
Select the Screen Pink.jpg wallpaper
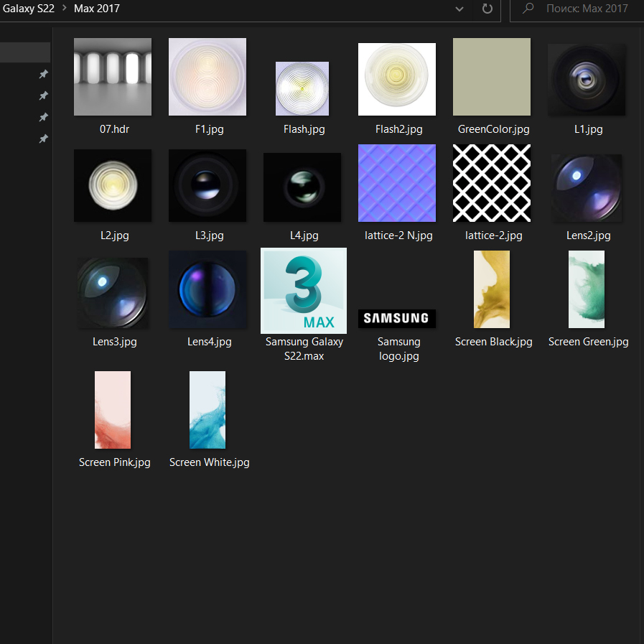pyautogui.click(x=113, y=410)
